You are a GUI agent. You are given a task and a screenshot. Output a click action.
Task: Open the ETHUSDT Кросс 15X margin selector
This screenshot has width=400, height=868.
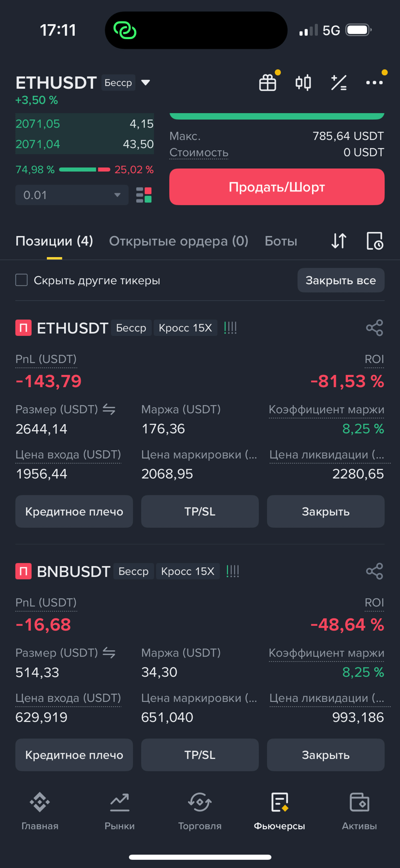[x=186, y=328]
